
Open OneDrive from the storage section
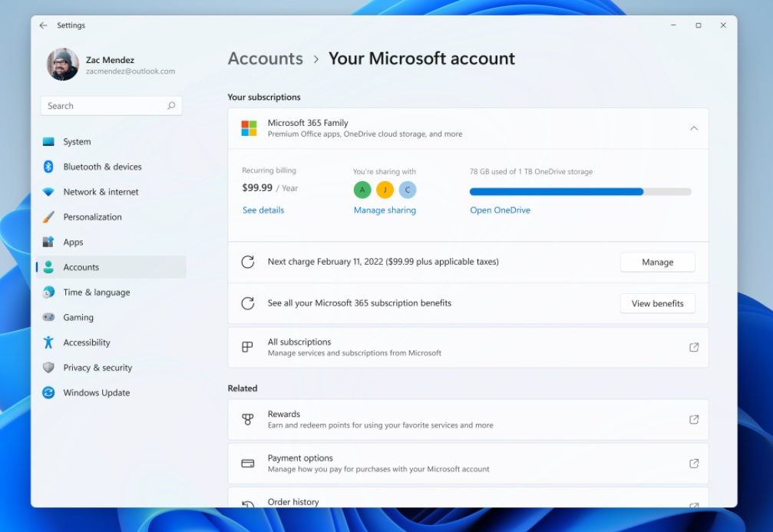[500, 210]
